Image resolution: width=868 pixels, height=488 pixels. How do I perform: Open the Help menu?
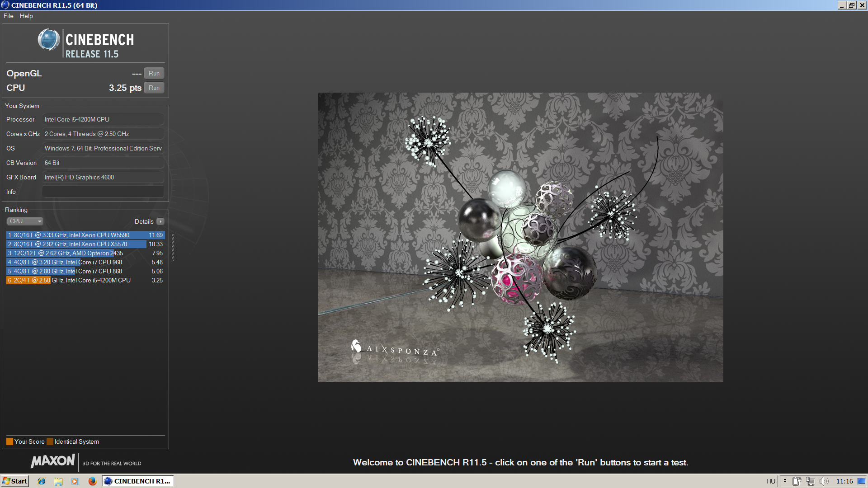click(x=26, y=16)
